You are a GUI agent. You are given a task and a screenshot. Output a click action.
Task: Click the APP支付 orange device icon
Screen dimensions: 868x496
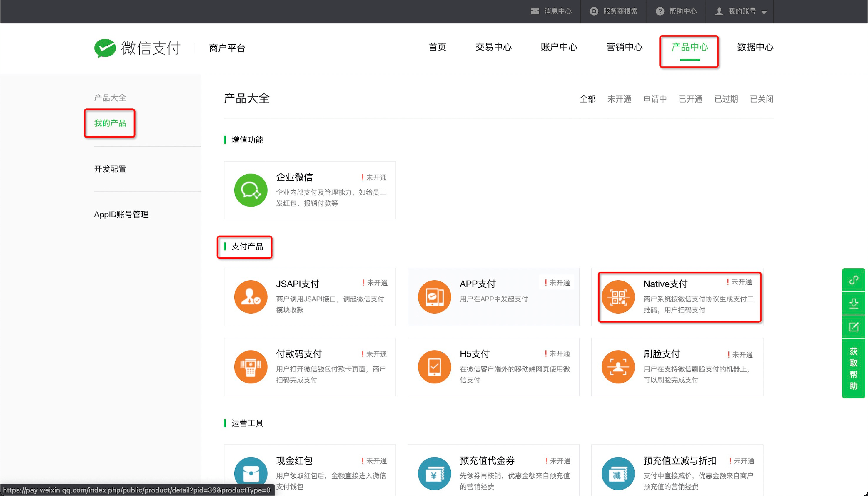[434, 297]
